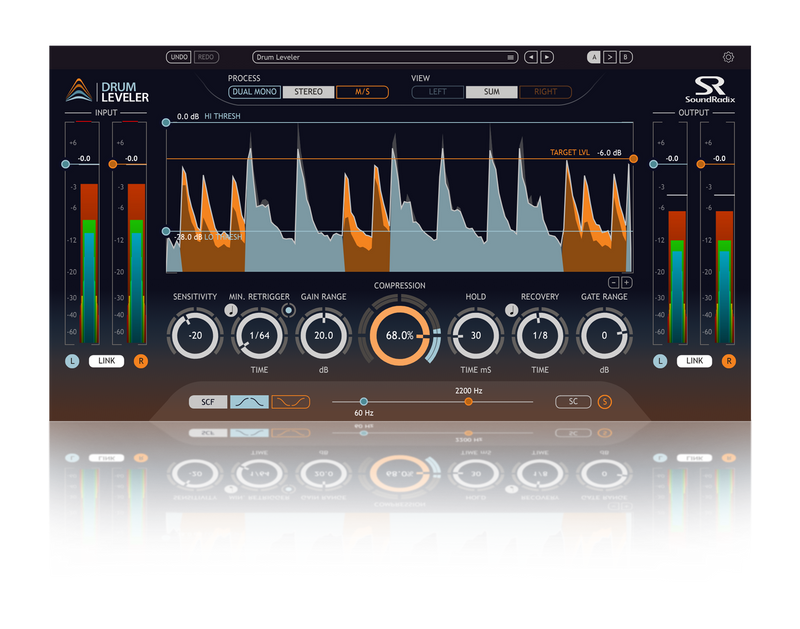Click the HOLD knob
This screenshot has width=800, height=629.
476,335
